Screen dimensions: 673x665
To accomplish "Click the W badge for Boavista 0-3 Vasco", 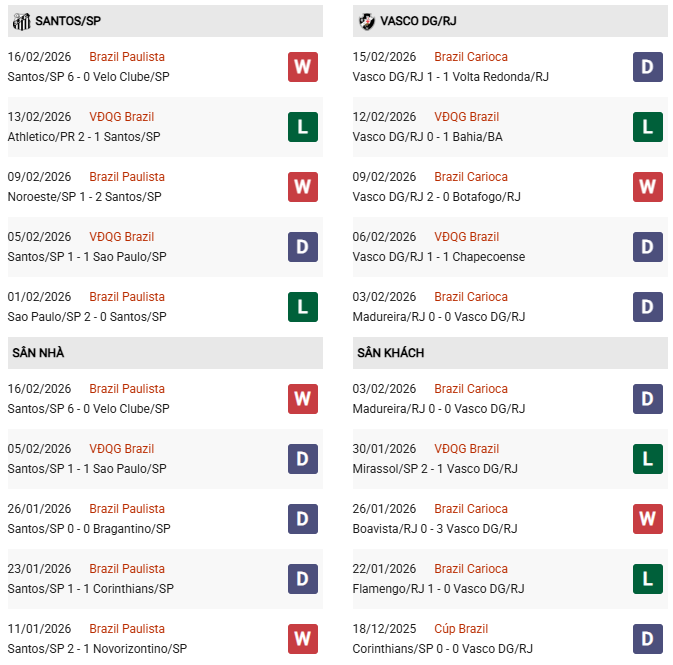I will pyautogui.click(x=647, y=519).
